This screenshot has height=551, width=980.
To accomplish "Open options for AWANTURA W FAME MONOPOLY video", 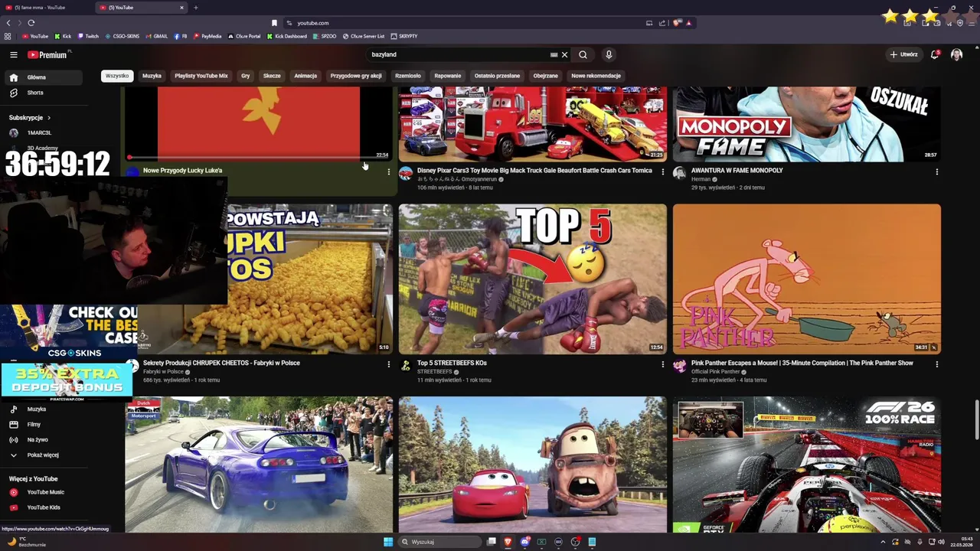I will click(936, 171).
